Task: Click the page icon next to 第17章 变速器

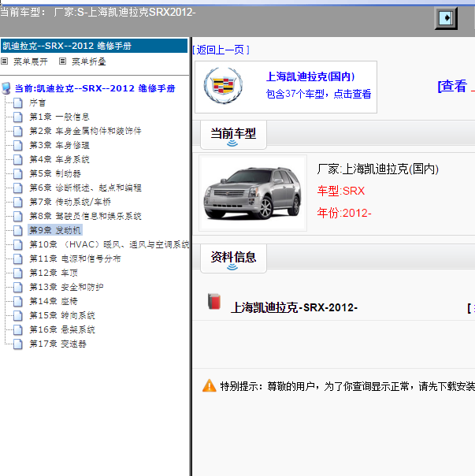Action: tap(18, 344)
